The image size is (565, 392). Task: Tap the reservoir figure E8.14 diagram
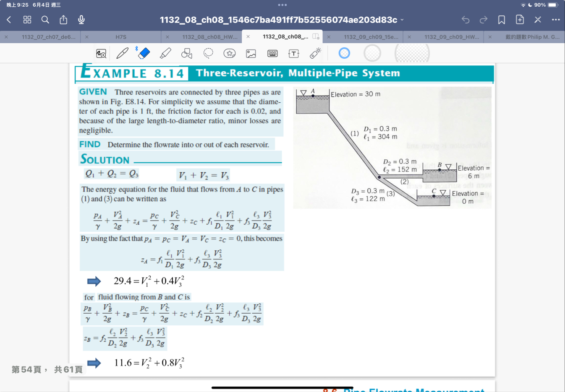click(x=392, y=148)
